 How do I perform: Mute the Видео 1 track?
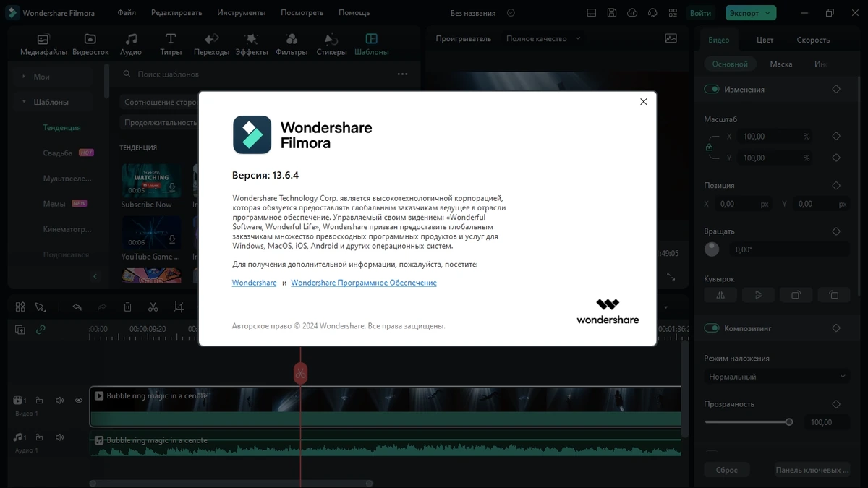coord(59,401)
